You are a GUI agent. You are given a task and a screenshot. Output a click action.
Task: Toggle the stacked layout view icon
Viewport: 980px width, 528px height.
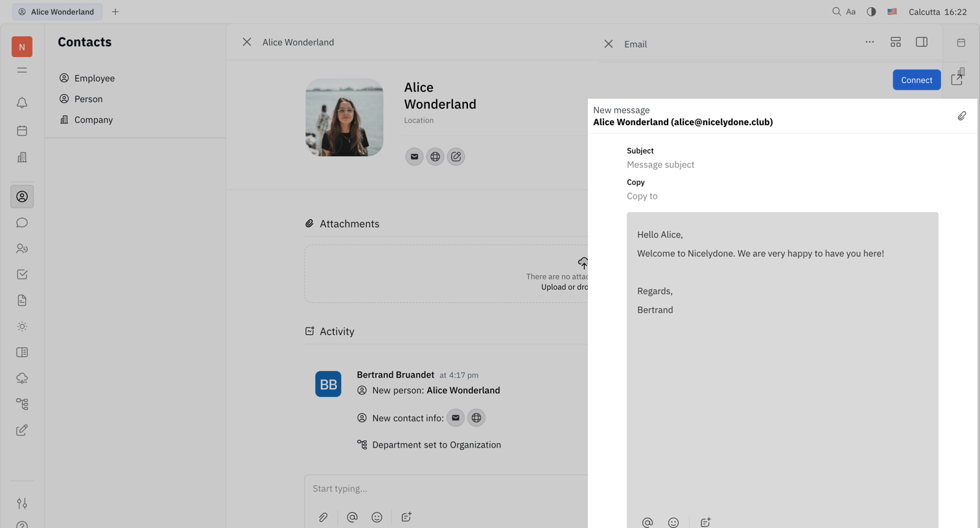896,42
